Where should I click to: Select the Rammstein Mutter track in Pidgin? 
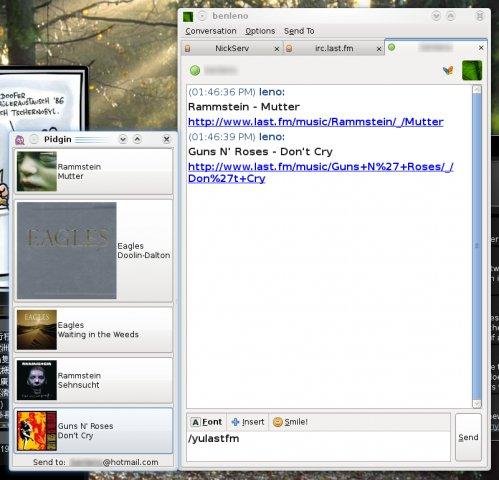93,171
